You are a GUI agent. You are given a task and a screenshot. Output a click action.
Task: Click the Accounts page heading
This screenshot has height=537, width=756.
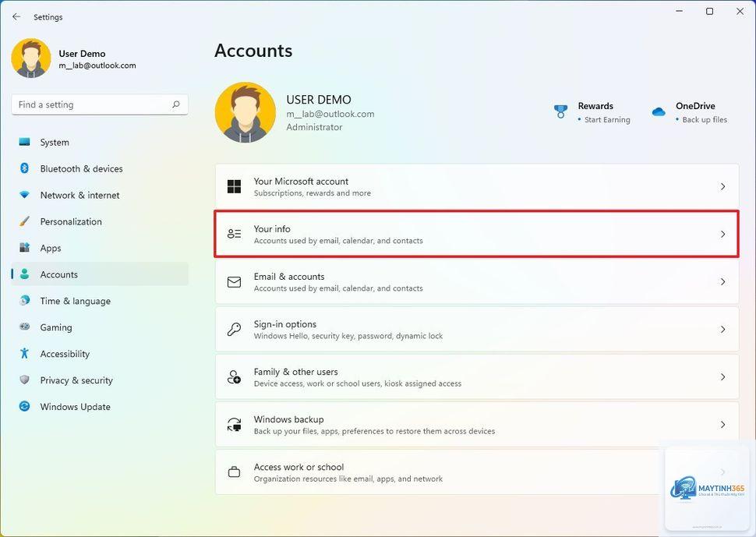[x=253, y=51]
